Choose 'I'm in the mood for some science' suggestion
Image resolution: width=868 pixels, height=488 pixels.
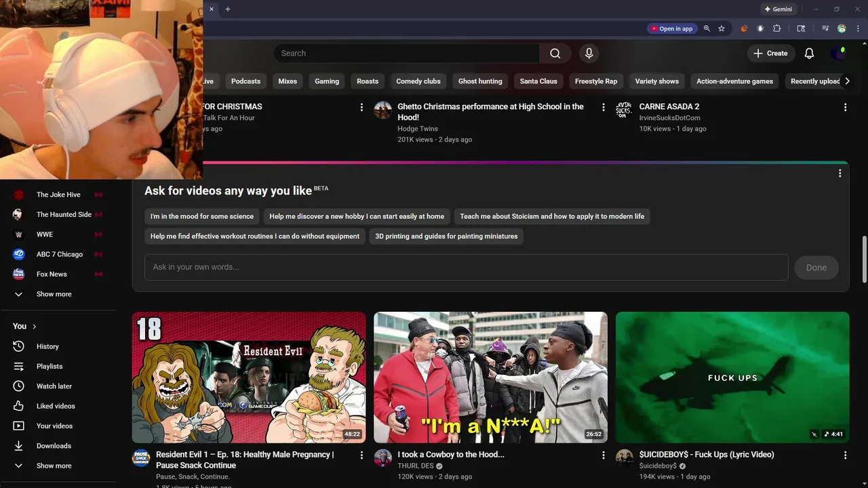point(202,216)
